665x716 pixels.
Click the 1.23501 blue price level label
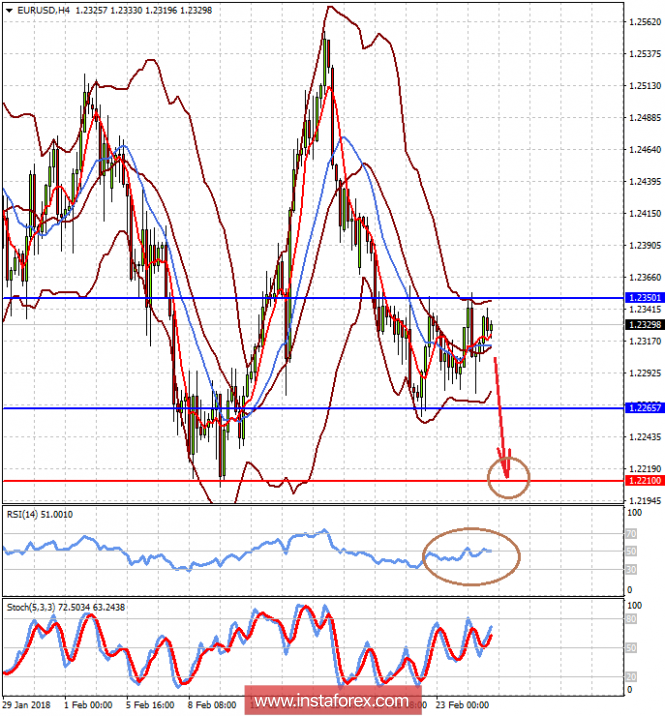644,298
